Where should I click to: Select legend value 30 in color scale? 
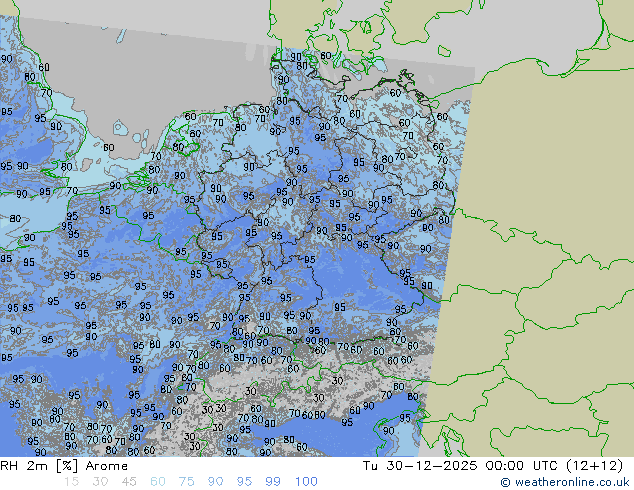(100, 482)
